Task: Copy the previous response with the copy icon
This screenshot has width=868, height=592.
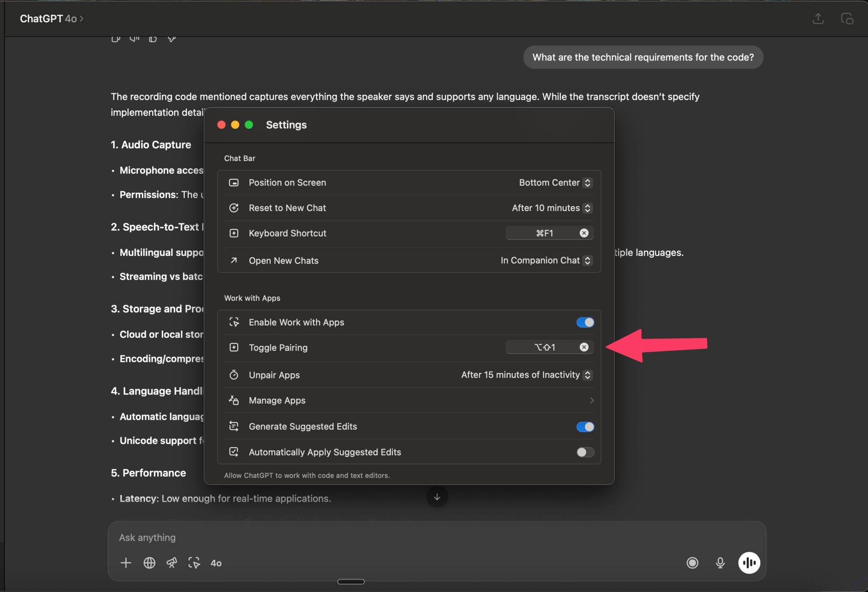Action: click(115, 39)
